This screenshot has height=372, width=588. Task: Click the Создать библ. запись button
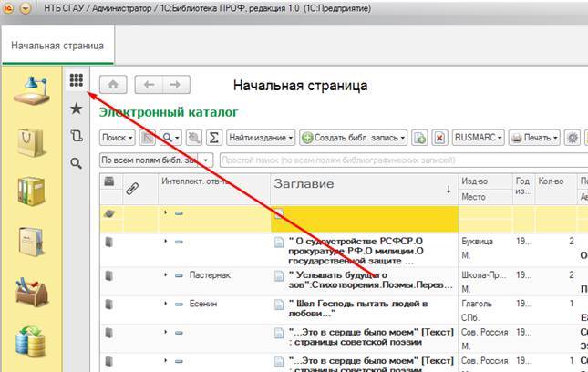353,138
